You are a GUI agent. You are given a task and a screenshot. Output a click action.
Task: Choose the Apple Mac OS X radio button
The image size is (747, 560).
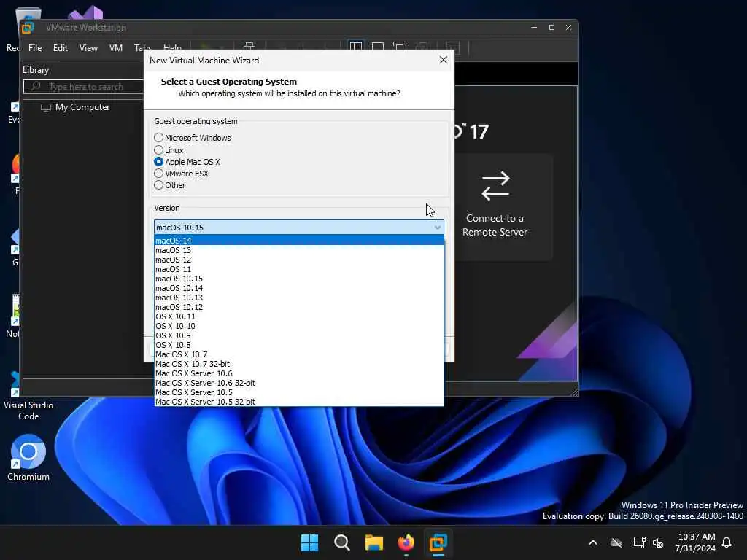pyautogui.click(x=158, y=162)
